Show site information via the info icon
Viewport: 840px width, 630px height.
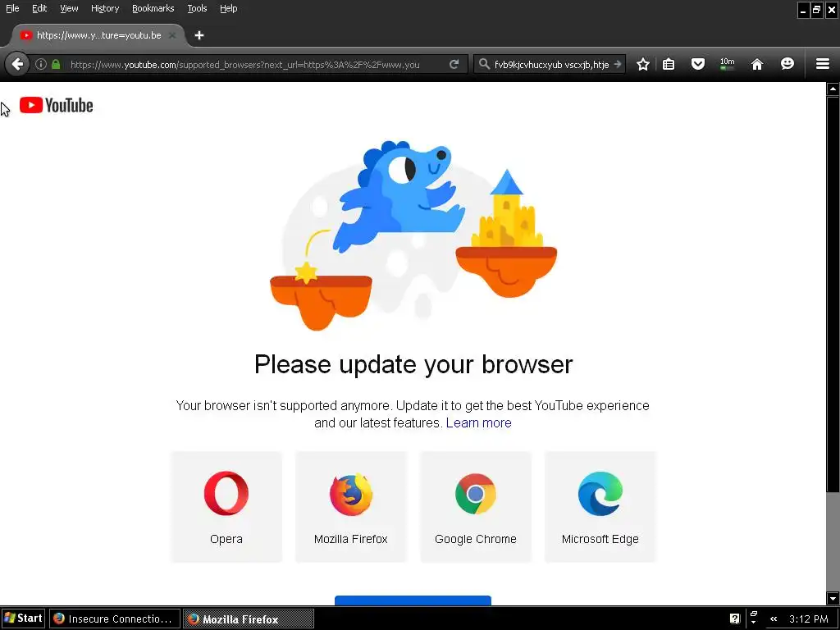(41, 64)
